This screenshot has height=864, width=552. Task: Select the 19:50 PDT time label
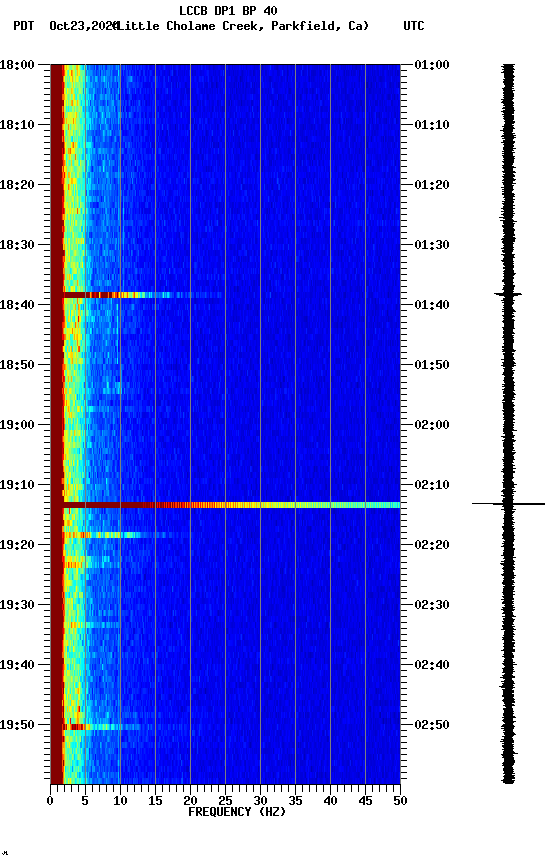pos(17,725)
